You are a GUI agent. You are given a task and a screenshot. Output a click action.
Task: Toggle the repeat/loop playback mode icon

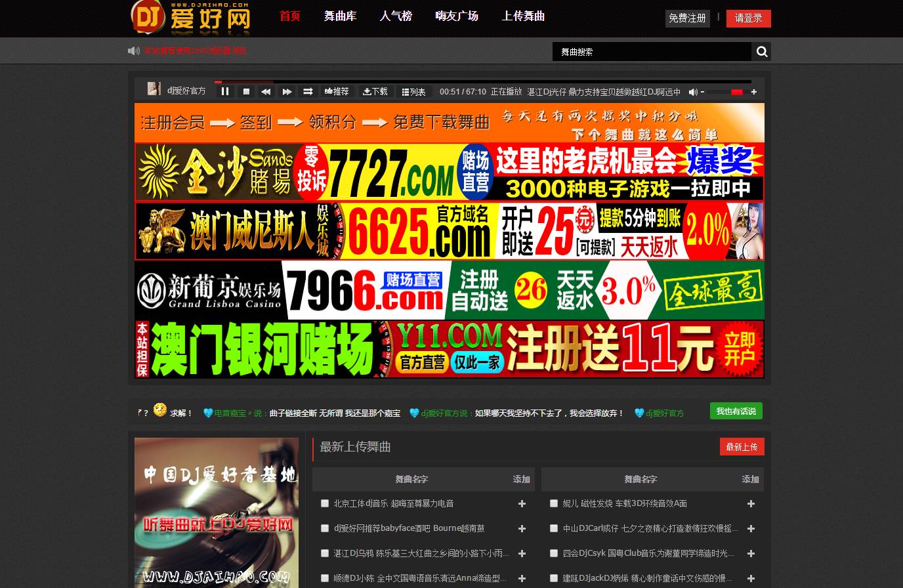click(x=308, y=92)
